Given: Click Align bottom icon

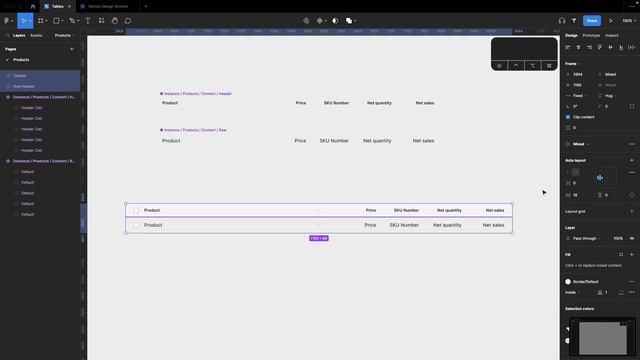Looking at the screenshot, I should click(x=621, y=47).
